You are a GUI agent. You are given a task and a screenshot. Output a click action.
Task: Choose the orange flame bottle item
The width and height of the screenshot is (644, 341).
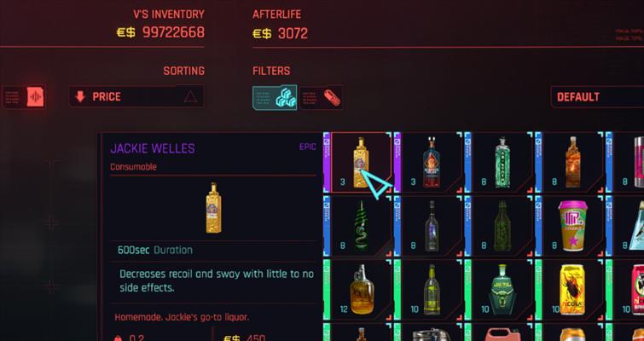point(573,163)
